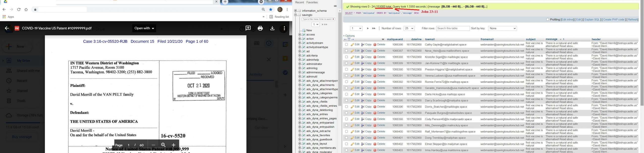Switch to the Recent tab
644x153 pixels.
point(299,2)
